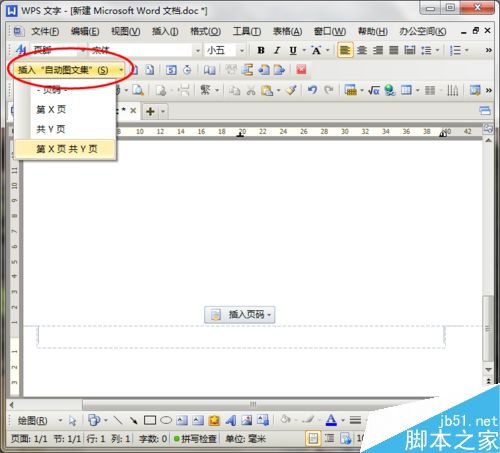The height and width of the screenshot is (453, 500).
Task: Toggle the spell check status indicator
Action: point(195,439)
